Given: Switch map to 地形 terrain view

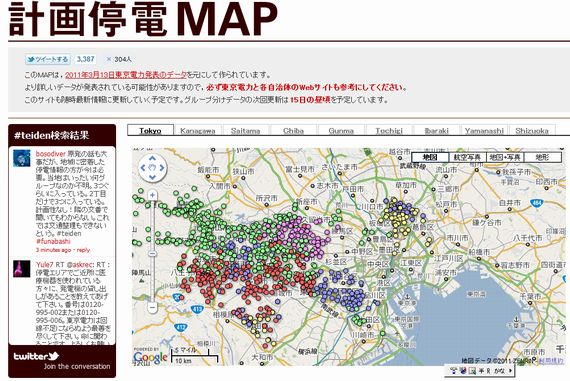Looking at the screenshot, I should 542,157.
